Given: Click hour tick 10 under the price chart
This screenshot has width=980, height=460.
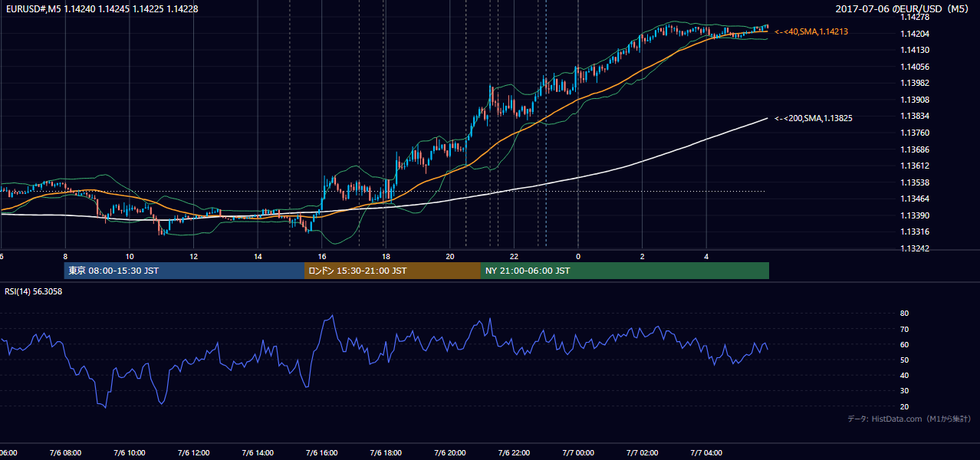Looking at the screenshot, I should tap(130, 256).
